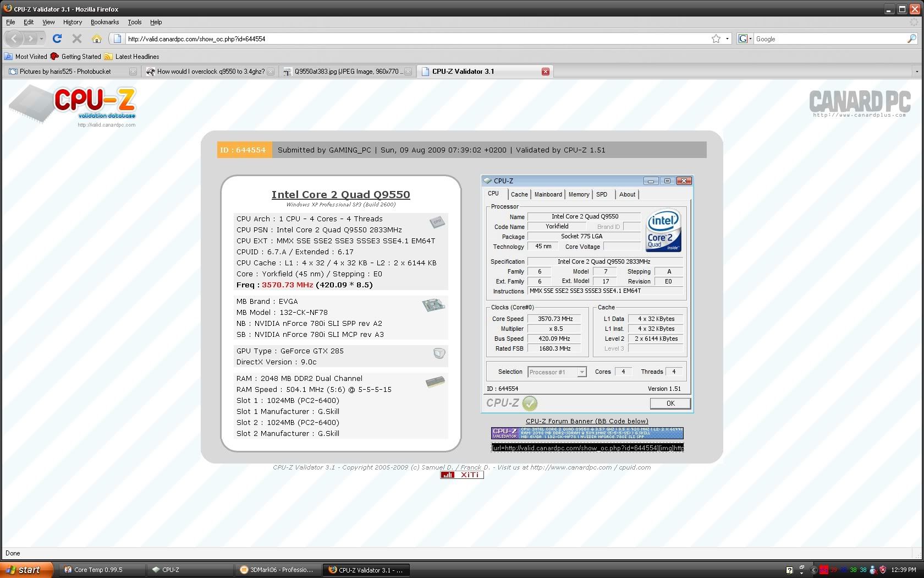Open the File menu

(10, 22)
